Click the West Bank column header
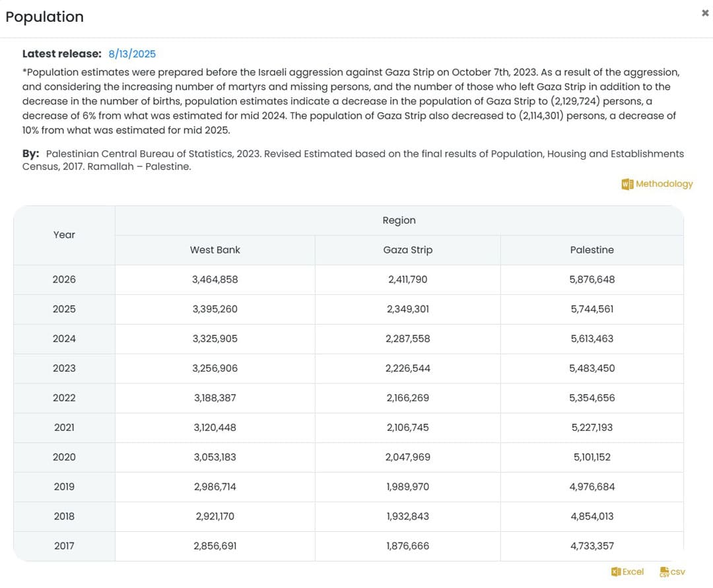 [215, 250]
